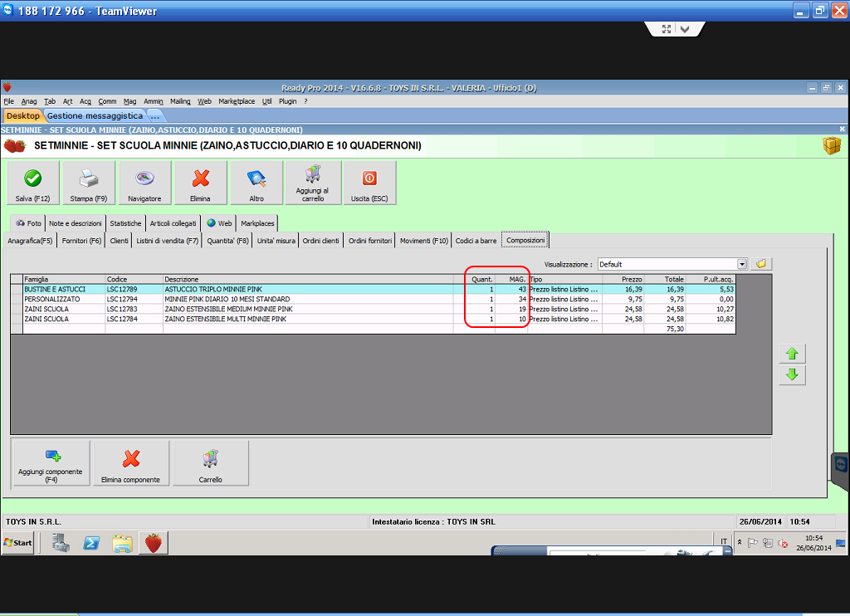
Task: Switch to the Gestione messaggistica tab
Action: (95, 115)
